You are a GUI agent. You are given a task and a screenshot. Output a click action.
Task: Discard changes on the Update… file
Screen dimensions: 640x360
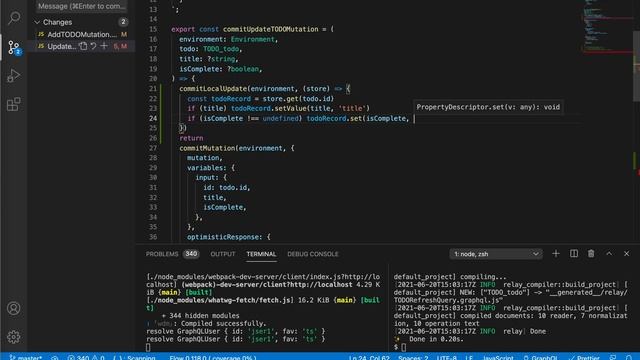(93, 46)
